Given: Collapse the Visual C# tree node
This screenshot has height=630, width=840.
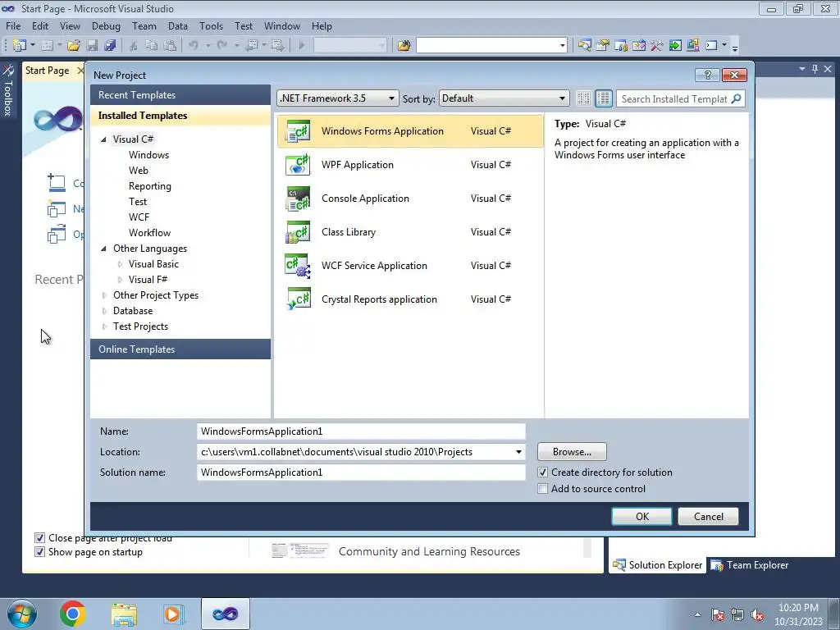Looking at the screenshot, I should point(104,139).
